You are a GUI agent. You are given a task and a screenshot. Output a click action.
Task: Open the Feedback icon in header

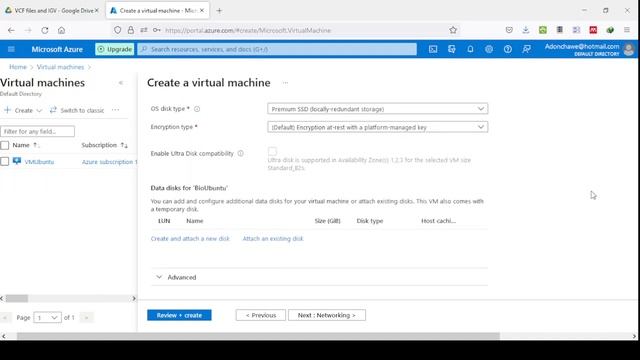click(x=526, y=49)
